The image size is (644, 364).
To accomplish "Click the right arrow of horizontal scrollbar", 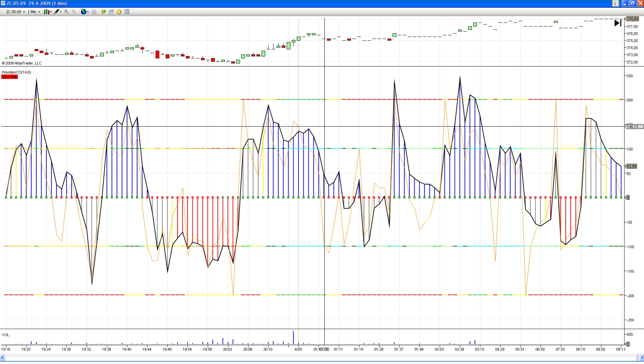I will pyautogui.click(x=641, y=358).
